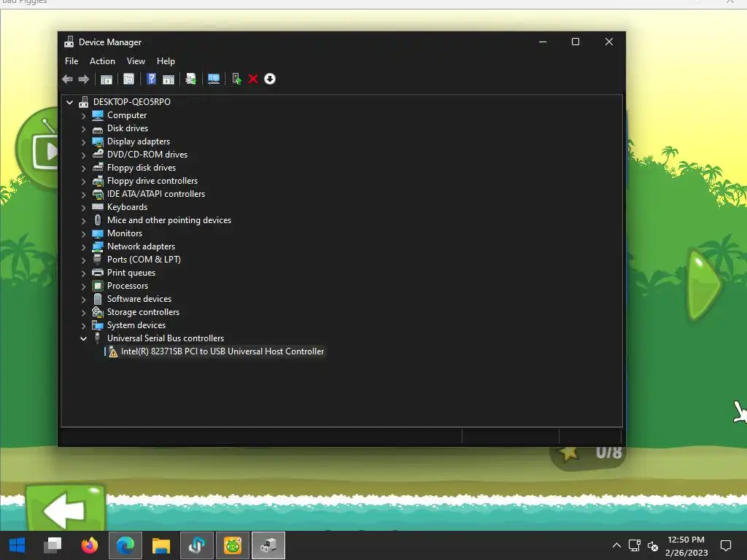This screenshot has height=560, width=747.
Task: Toggle the Show/Hide Action Pane toolbar icon
Action: tap(169, 79)
